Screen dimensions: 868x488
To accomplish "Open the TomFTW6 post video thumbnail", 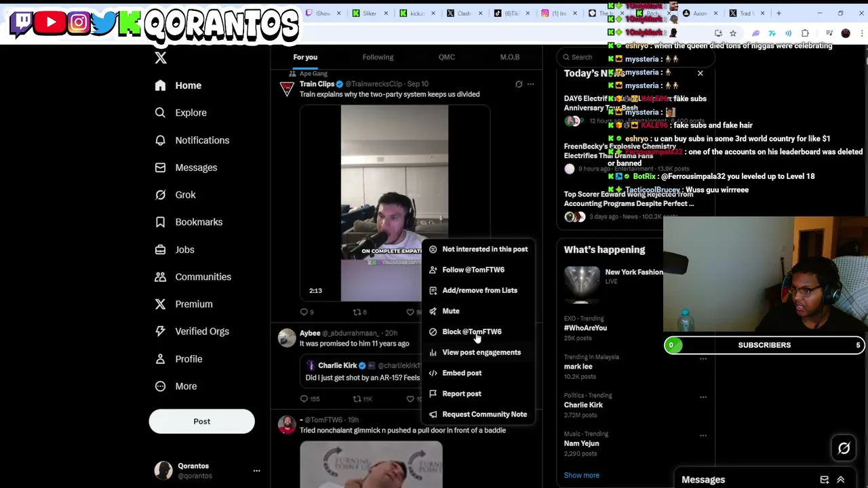I will pyautogui.click(x=371, y=464).
